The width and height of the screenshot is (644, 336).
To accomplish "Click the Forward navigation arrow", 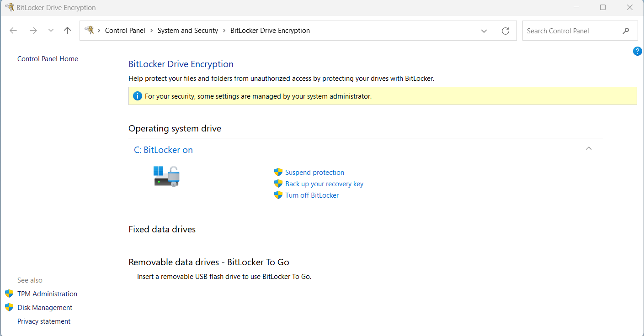I will click(x=33, y=31).
